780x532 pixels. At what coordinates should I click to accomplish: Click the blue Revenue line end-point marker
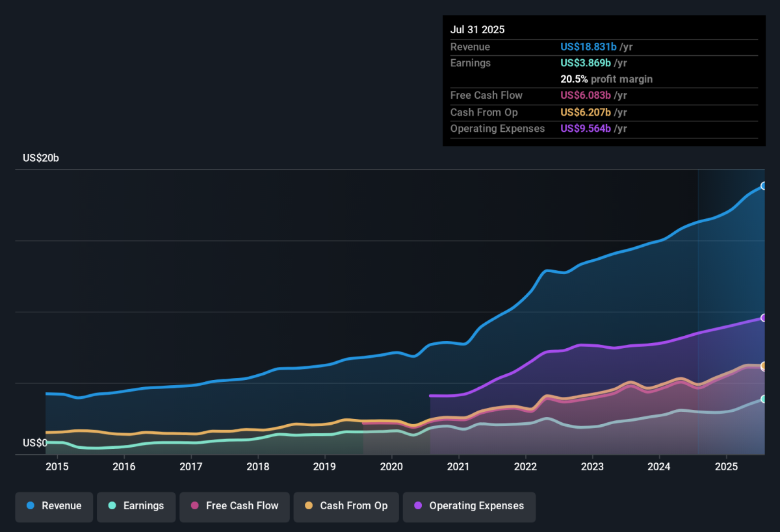point(764,186)
